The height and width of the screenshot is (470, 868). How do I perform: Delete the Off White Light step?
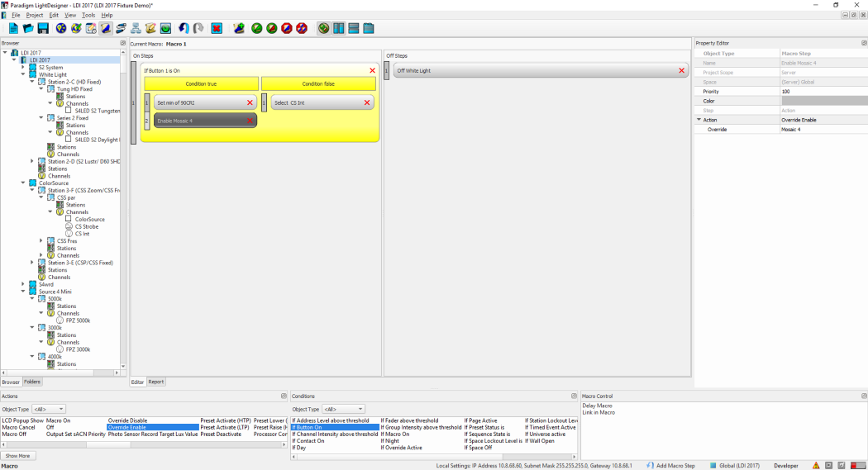click(682, 71)
